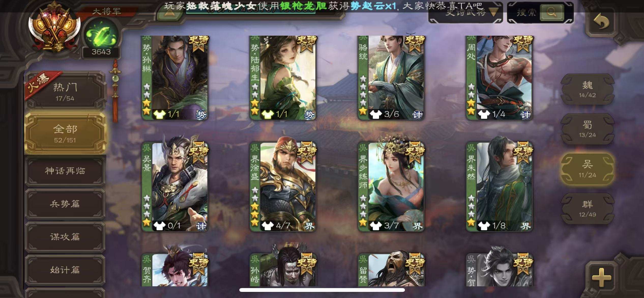
Task: Open the 史诗武将 filter dropdown
Action: [x=466, y=13]
